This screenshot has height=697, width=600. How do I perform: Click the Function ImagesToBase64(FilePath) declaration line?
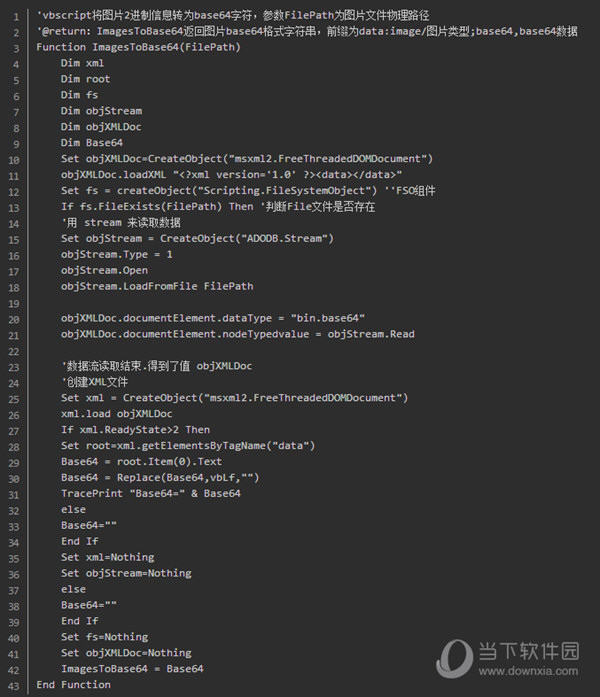[x=138, y=47]
